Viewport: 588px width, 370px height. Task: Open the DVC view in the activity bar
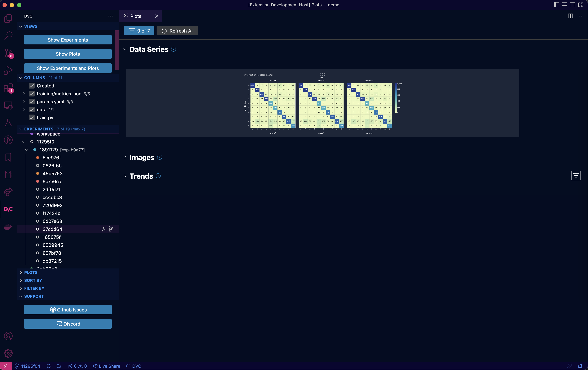pos(8,209)
